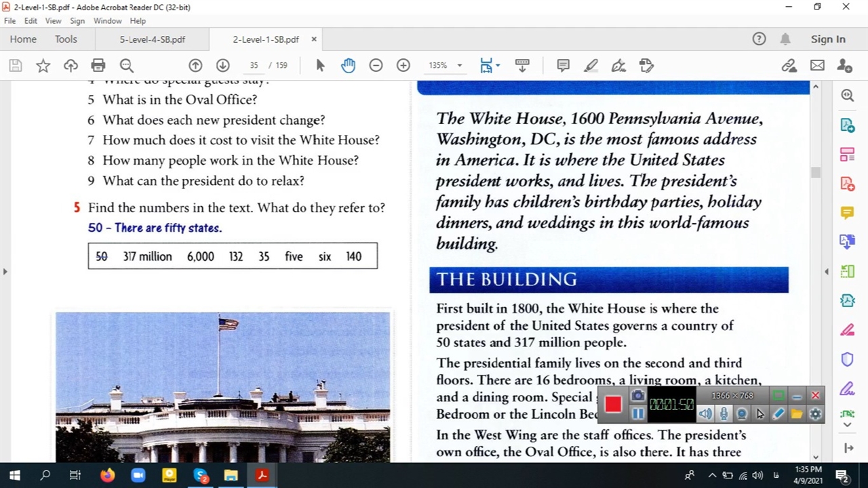Open Zoom app from the taskbar
The image size is (868, 488).
tap(138, 476)
